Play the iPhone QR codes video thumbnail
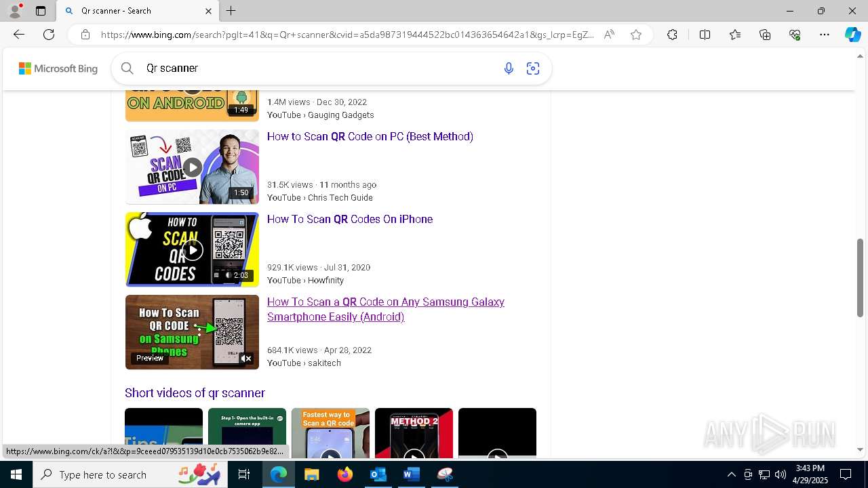This screenshot has width=868, height=488. coord(192,249)
